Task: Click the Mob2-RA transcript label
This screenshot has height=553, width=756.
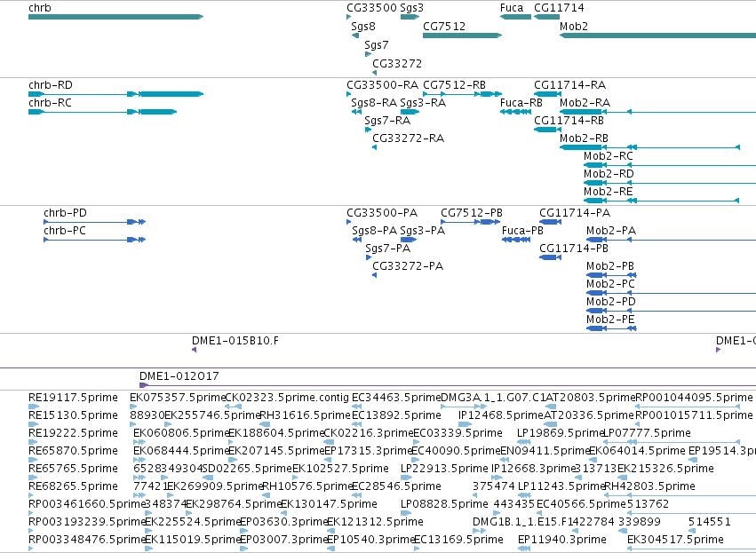Action: click(x=585, y=103)
